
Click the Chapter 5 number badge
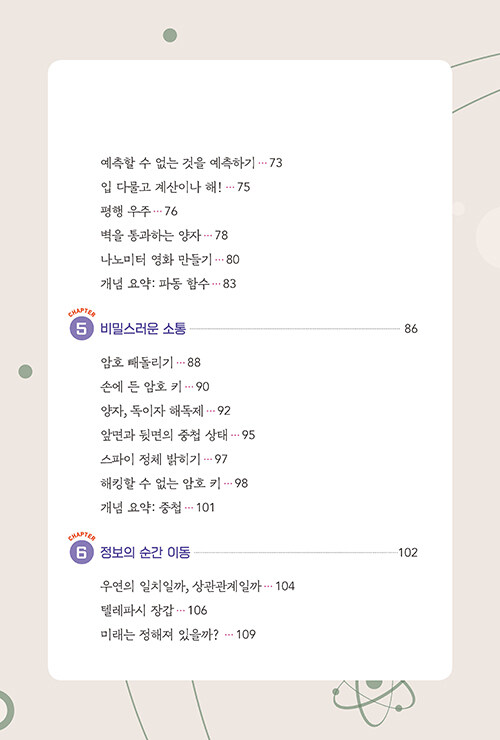[82, 328]
